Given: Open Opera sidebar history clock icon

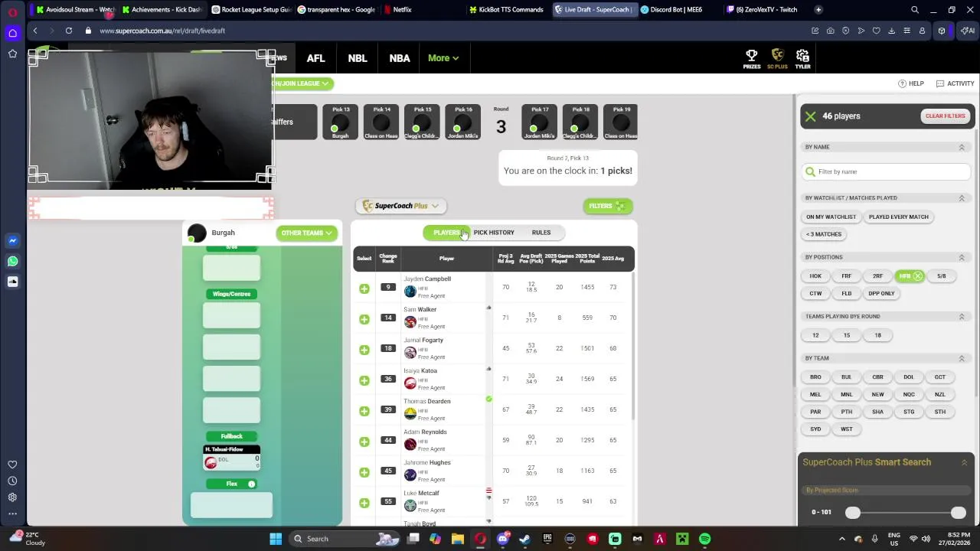Looking at the screenshot, I should coord(12,481).
